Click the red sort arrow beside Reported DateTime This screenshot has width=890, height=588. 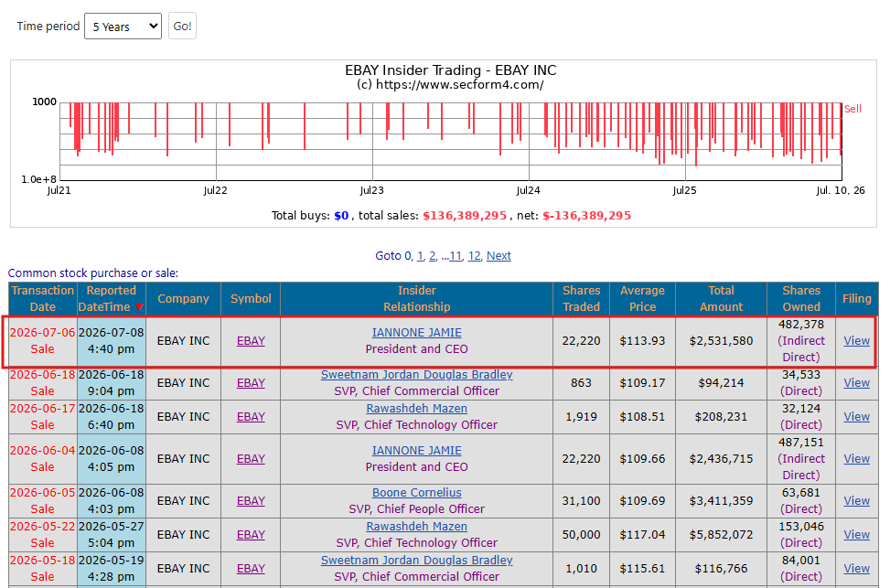tap(139, 307)
